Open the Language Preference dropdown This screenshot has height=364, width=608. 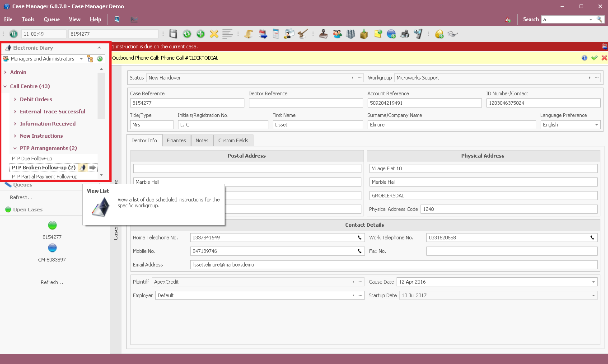click(596, 125)
